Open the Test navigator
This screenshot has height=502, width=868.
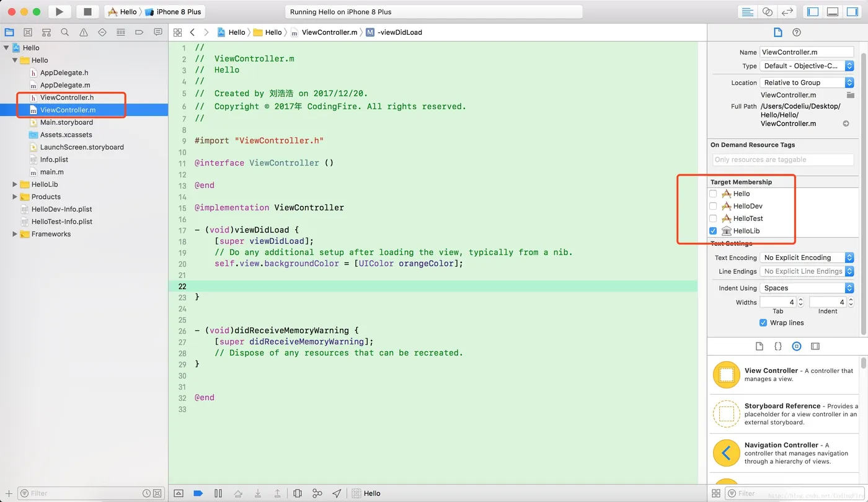point(102,32)
